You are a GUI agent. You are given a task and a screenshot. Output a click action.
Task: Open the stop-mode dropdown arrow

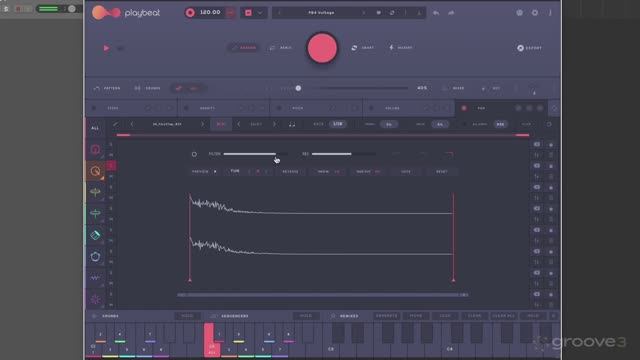[x=260, y=13]
